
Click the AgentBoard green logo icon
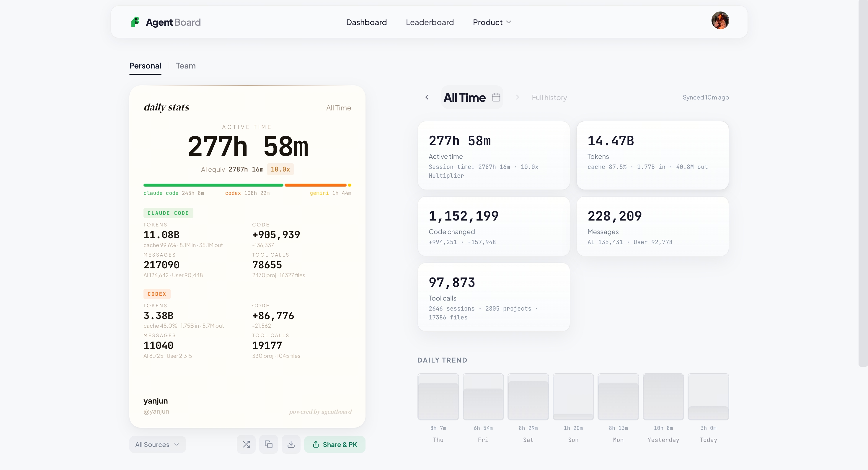click(135, 22)
